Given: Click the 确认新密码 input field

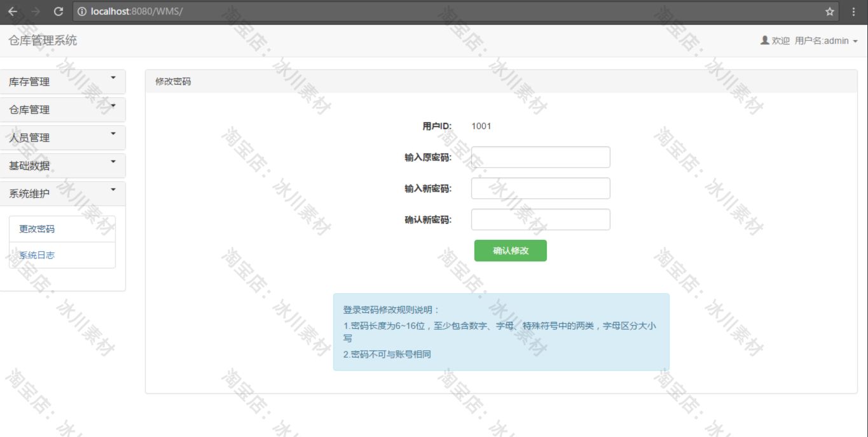Looking at the screenshot, I should [x=541, y=219].
